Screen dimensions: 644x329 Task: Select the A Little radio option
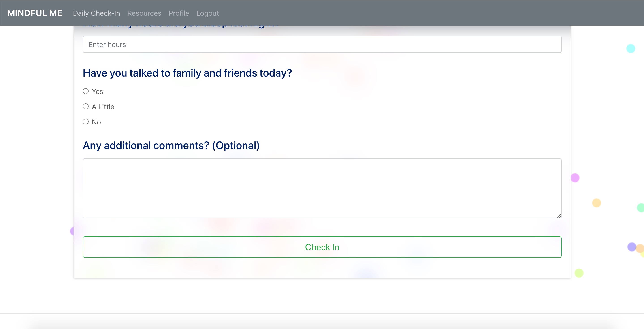click(86, 107)
